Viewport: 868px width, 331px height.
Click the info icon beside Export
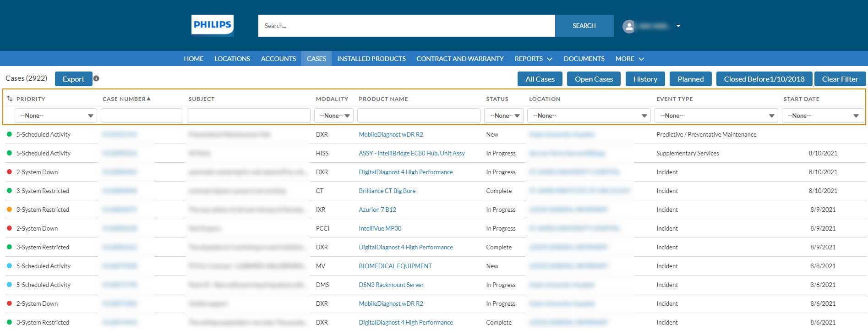96,78
